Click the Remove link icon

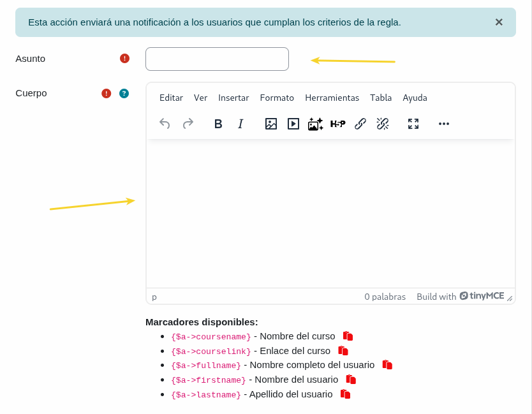pos(383,124)
